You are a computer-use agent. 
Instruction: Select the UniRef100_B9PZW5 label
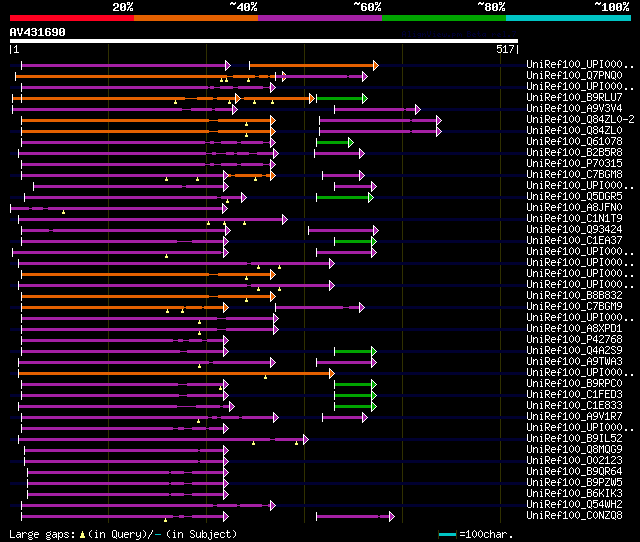pos(574,483)
